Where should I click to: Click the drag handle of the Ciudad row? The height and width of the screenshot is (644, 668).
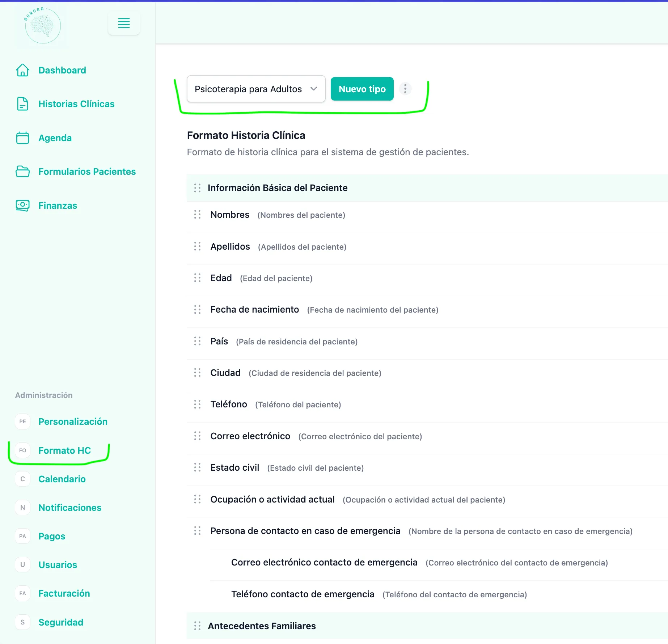[197, 373]
